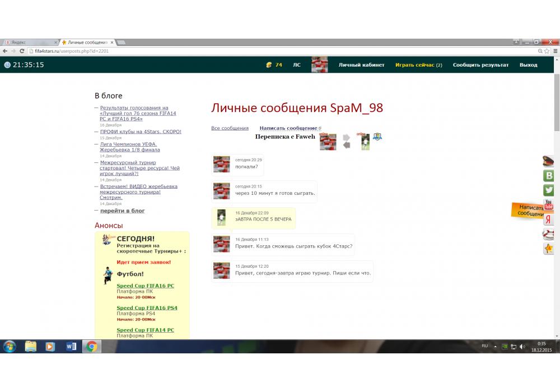The image size is (560, 392).
Task: Click zoom magnifier in address bar
Action: (540, 51)
